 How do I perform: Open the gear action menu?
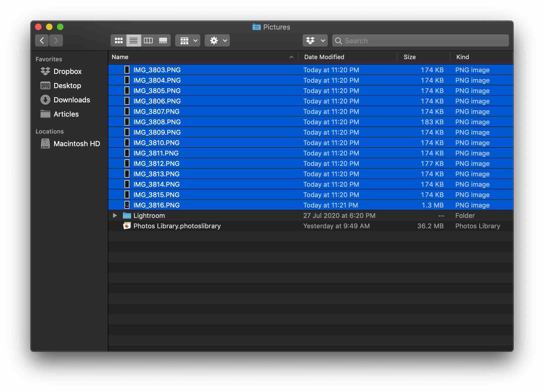pyautogui.click(x=217, y=41)
